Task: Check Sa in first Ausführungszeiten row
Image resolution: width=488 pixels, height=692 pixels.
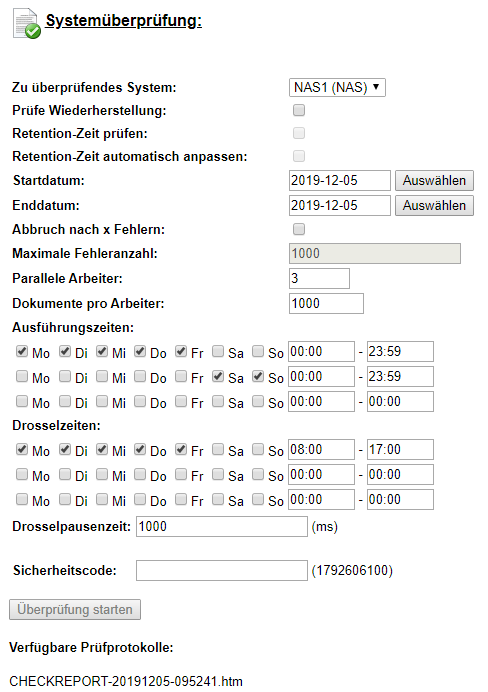Action: click(218, 351)
